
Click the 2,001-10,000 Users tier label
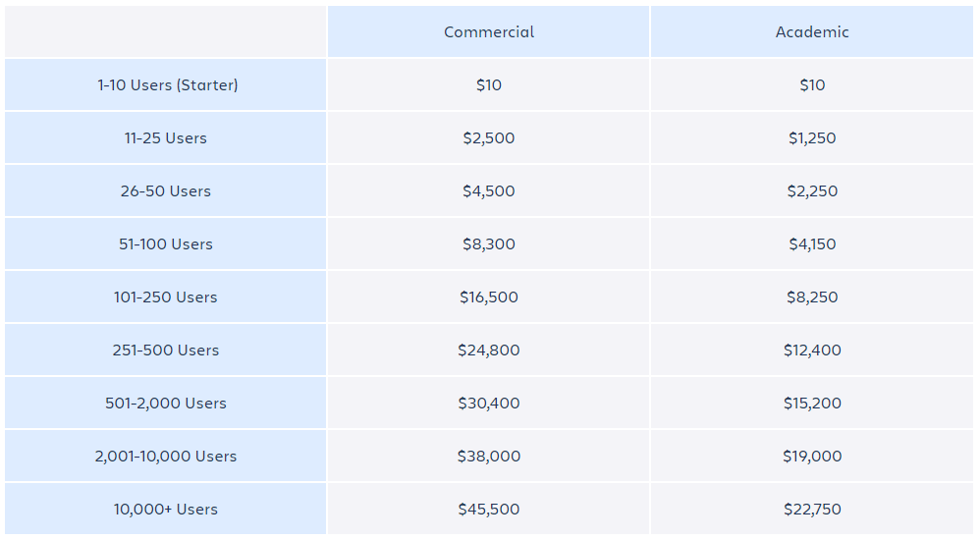pyautogui.click(x=166, y=457)
